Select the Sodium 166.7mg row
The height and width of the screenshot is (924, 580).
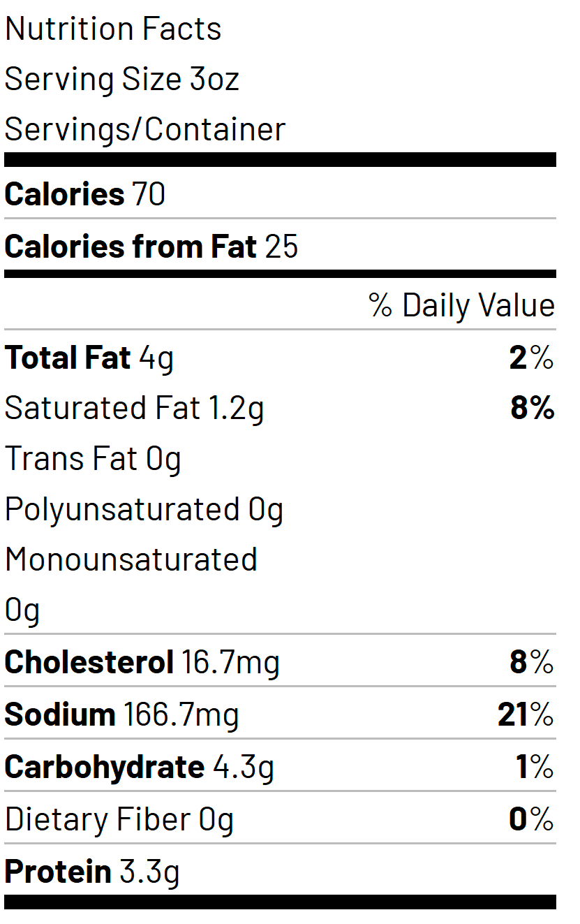[280, 714]
